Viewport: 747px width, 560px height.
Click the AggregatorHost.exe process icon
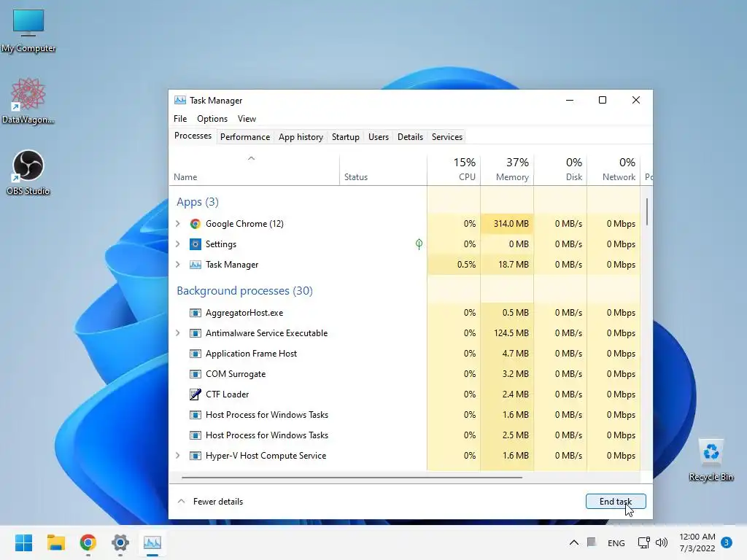pyautogui.click(x=196, y=313)
